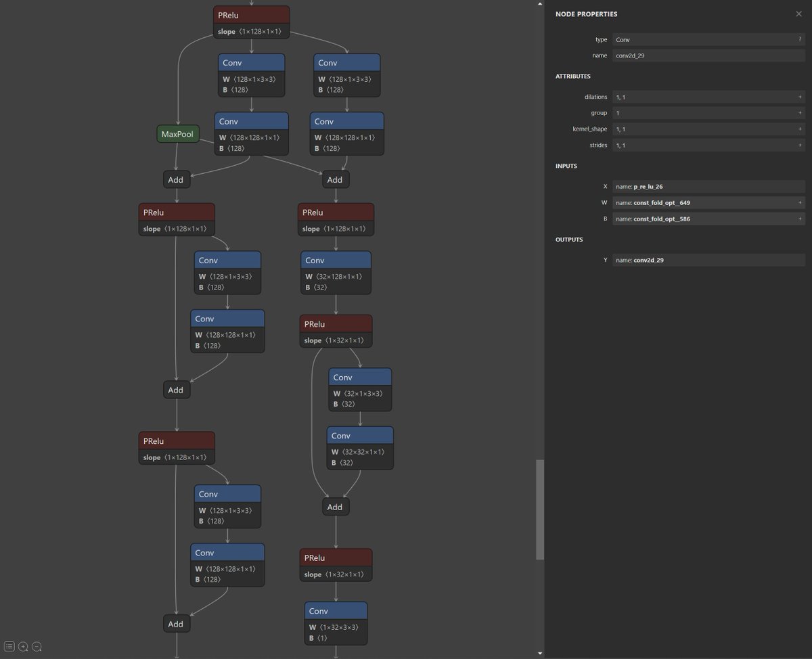
Task: Expand the B input const_fold_opt__586
Action: (x=799, y=219)
